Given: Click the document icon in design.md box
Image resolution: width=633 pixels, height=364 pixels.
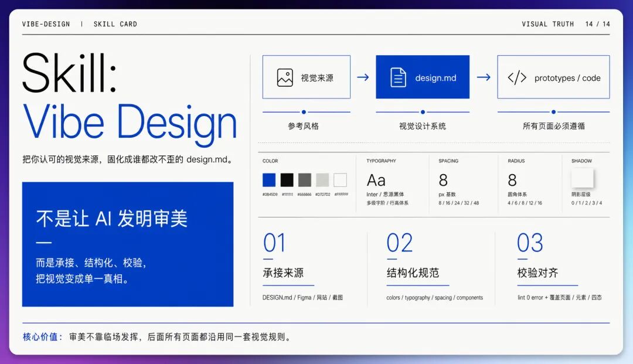Looking at the screenshot, I should tap(398, 77).
